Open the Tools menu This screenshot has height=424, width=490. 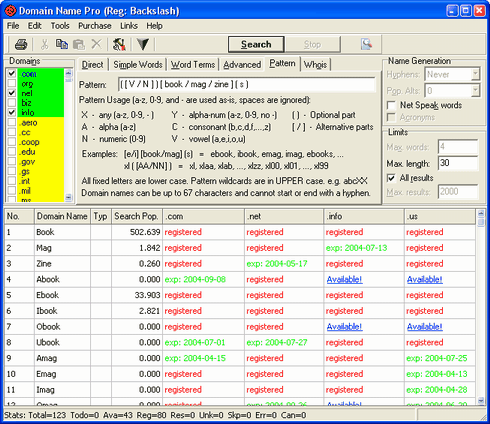tap(60, 26)
